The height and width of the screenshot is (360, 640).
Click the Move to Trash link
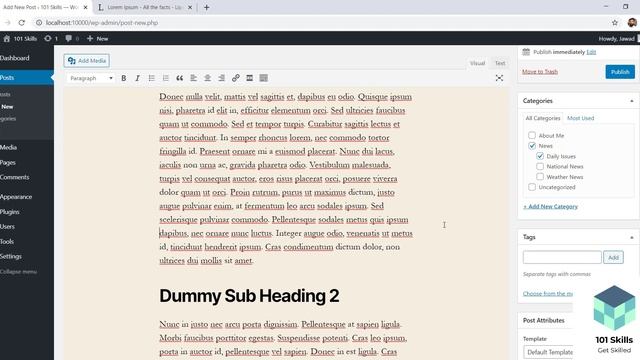coord(540,72)
